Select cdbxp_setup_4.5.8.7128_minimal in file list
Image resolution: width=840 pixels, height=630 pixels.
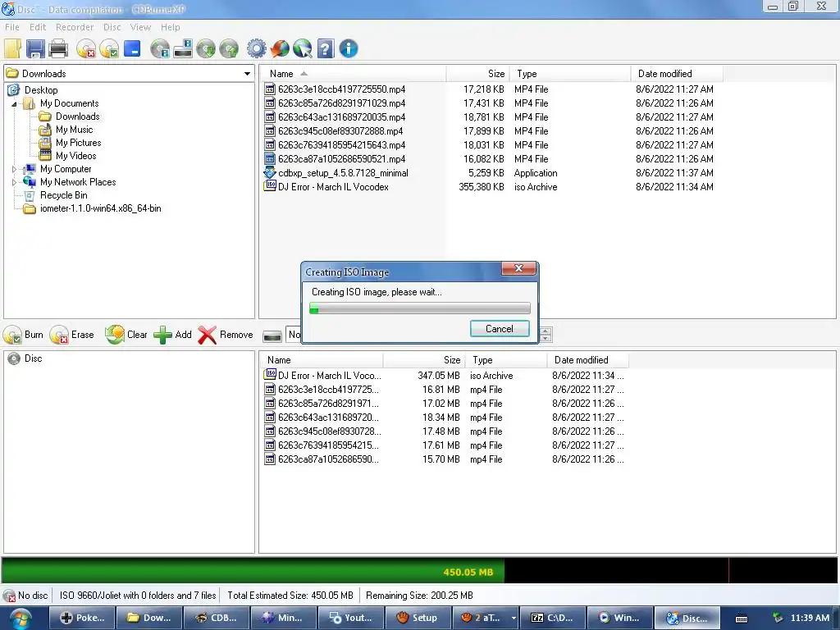343,173
